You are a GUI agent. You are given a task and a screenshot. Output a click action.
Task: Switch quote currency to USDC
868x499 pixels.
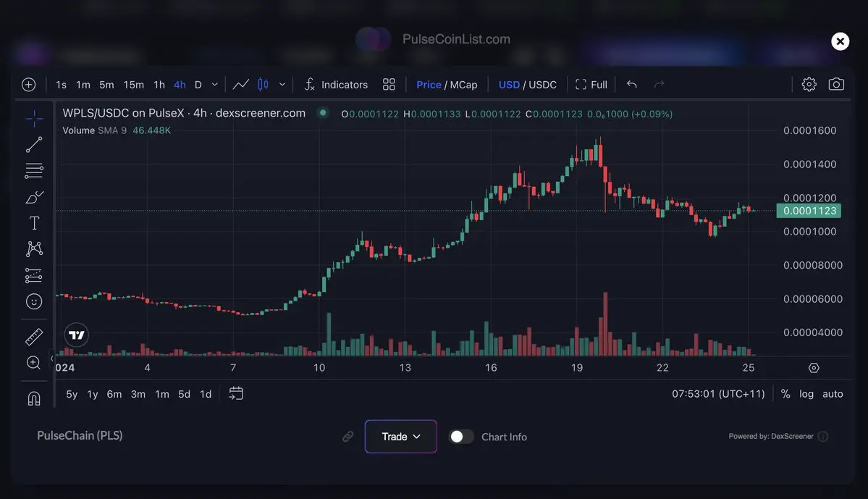tap(542, 85)
